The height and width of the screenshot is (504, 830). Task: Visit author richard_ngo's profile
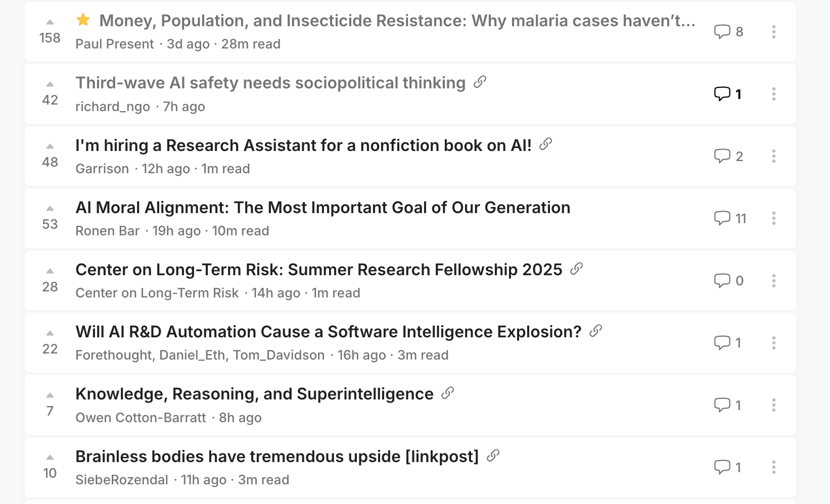tap(113, 107)
